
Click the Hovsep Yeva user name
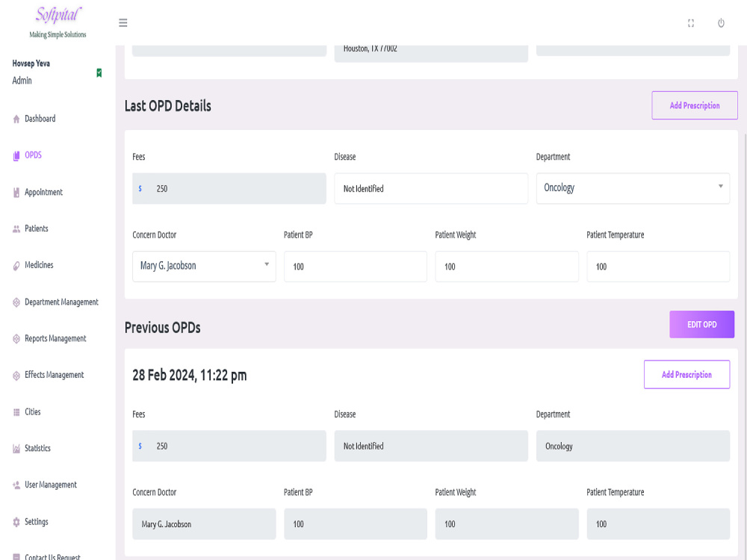pyautogui.click(x=31, y=63)
